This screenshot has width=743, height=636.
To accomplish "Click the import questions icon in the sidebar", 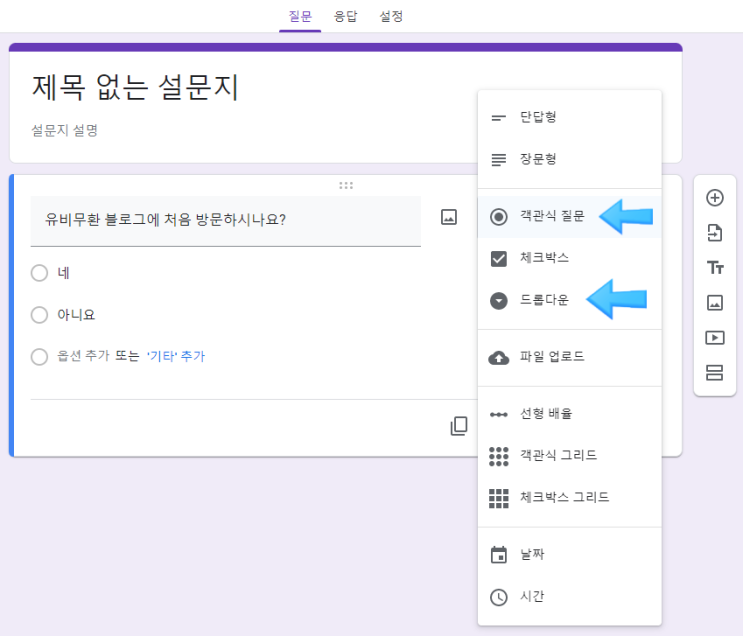I will coord(715,233).
